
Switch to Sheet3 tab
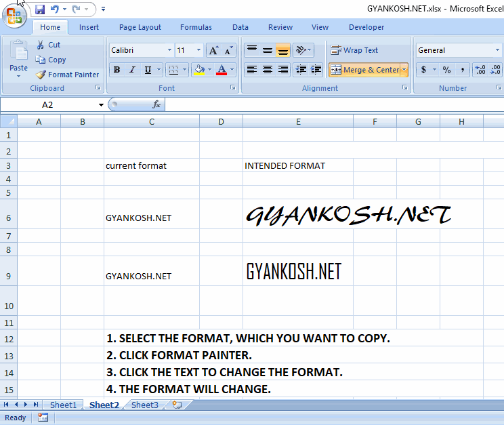145,405
